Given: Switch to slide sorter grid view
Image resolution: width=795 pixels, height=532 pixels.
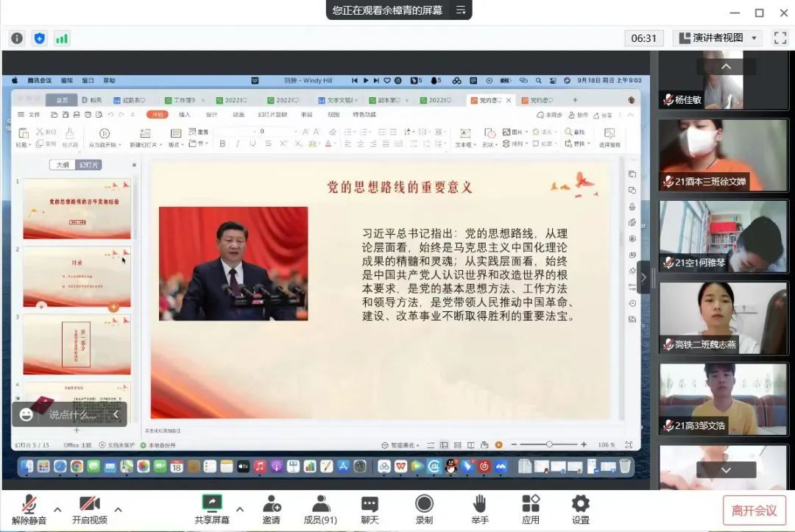Looking at the screenshot, I should click(x=458, y=445).
